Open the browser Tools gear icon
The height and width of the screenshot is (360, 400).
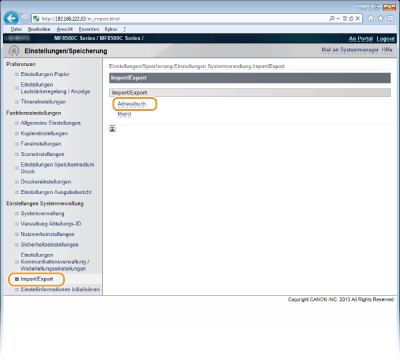(x=390, y=19)
